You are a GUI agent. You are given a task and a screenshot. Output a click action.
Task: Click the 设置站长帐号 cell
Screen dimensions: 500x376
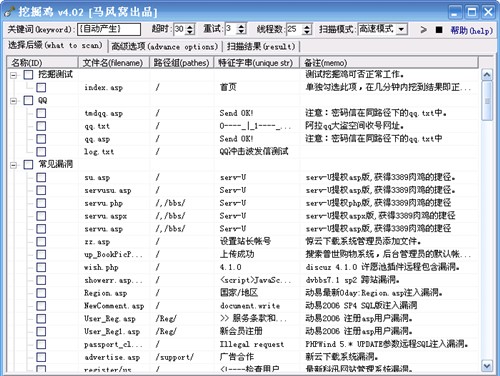coord(245,241)
